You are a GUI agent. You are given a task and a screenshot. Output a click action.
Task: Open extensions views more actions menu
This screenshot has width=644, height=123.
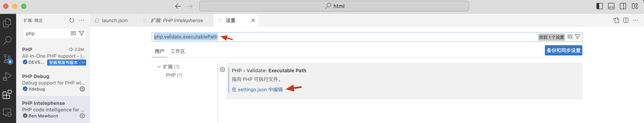[x=81, y=20]
